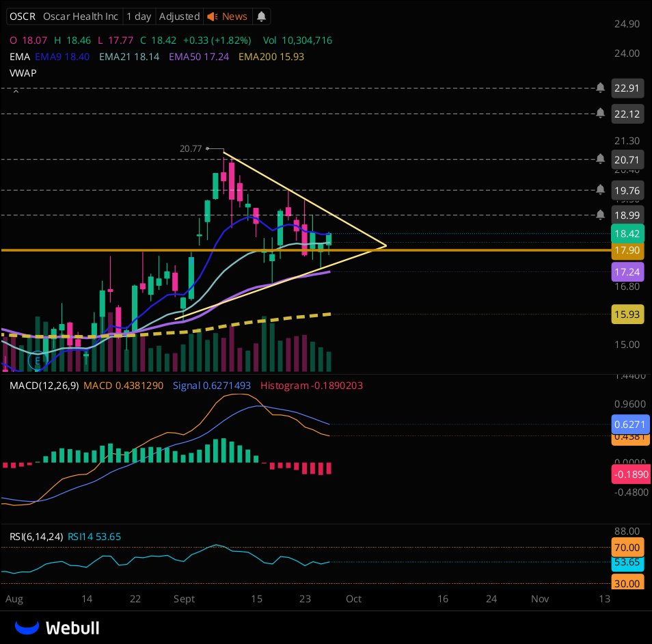Click the green 18.42 current price tag

[x=627, y=233]
